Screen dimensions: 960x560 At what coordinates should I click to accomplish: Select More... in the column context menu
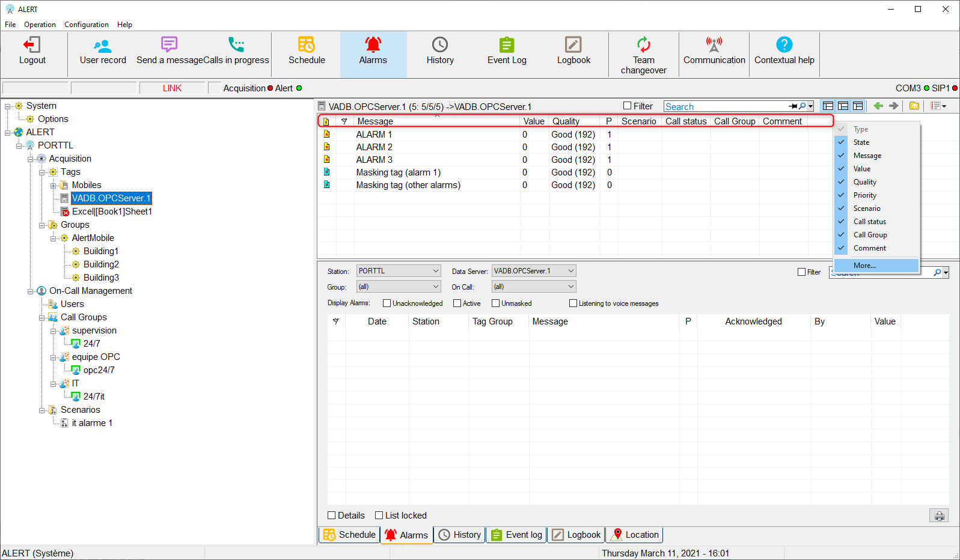[864, 266]
